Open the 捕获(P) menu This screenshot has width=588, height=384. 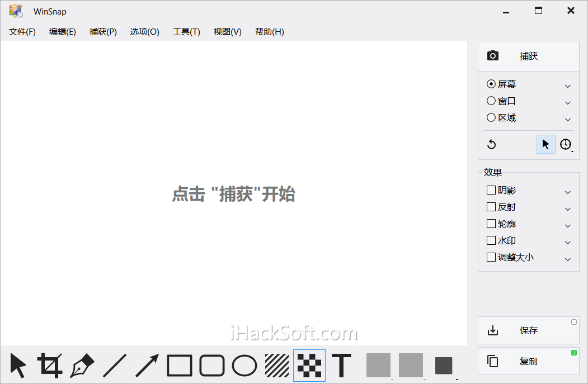tap(103, 32)
